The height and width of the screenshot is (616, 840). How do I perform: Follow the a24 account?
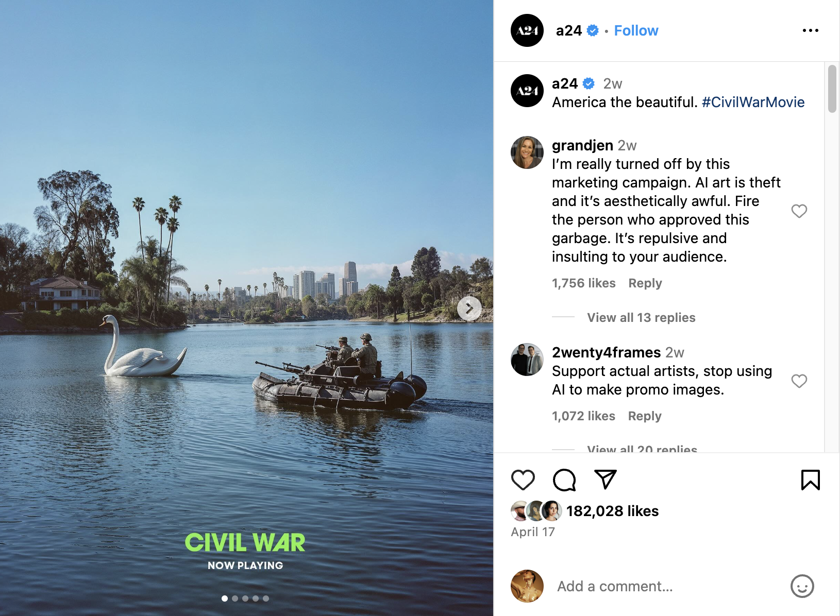point(636,30)
